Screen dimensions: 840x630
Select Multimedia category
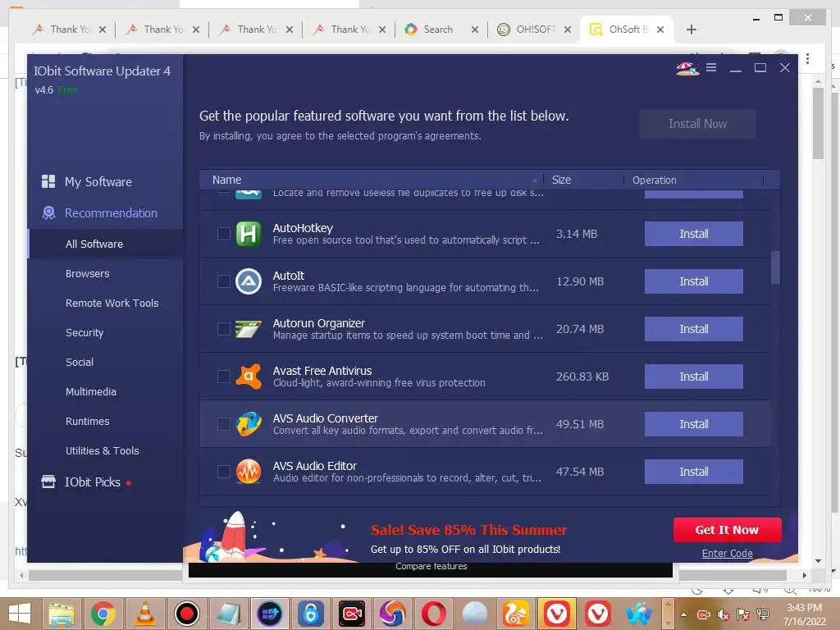[90, 391]
